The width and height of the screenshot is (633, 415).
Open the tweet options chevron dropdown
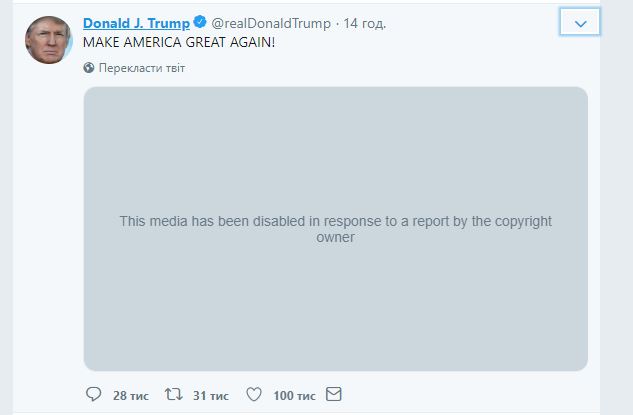[579, 23]
